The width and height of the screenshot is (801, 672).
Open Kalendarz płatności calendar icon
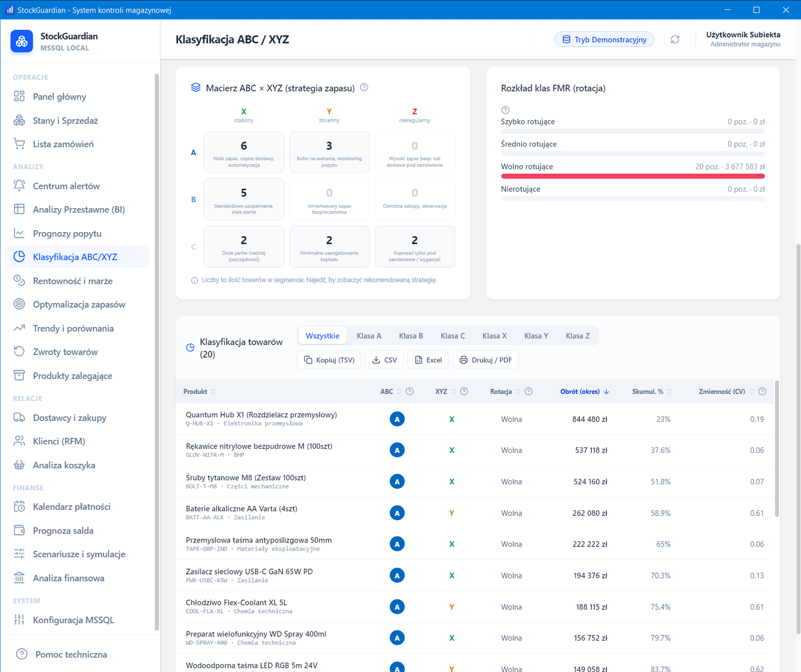tap(19, 506)
